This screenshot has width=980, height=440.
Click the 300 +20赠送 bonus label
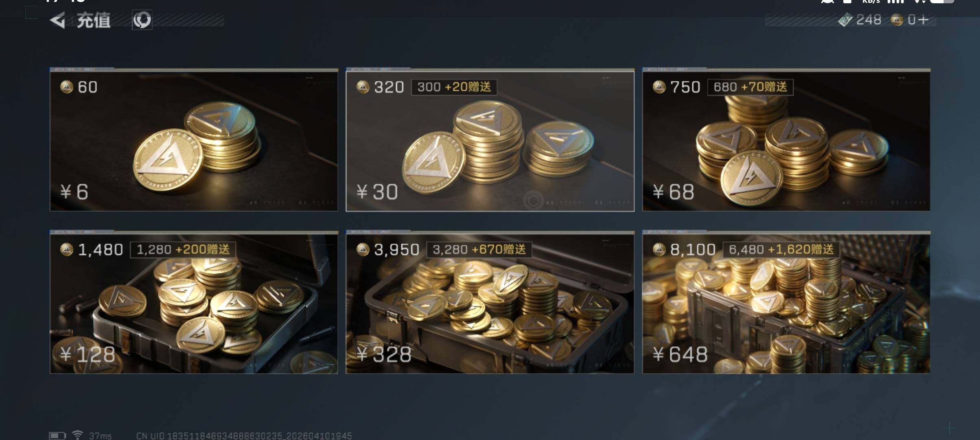pos(454,87)
